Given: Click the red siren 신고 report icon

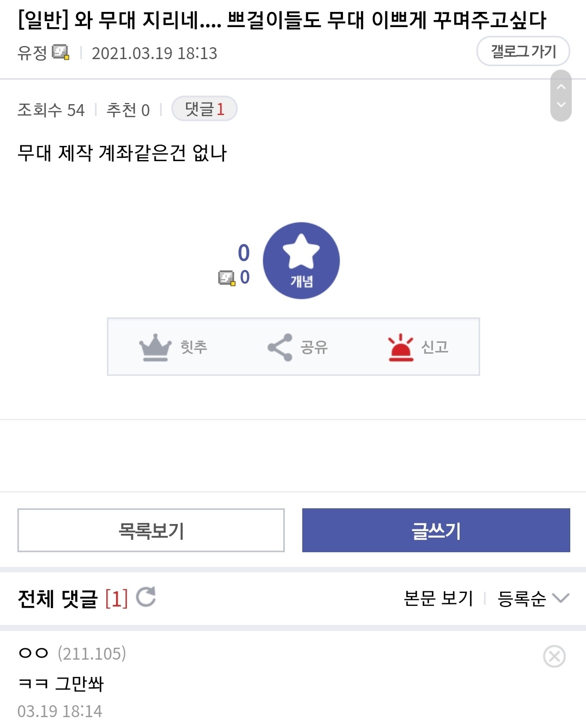Looking at the screenshot, I should click(x=400, y=347).
